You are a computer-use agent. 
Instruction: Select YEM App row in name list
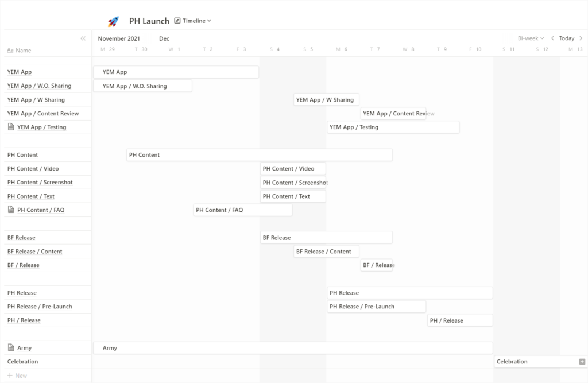click(20, 72)
